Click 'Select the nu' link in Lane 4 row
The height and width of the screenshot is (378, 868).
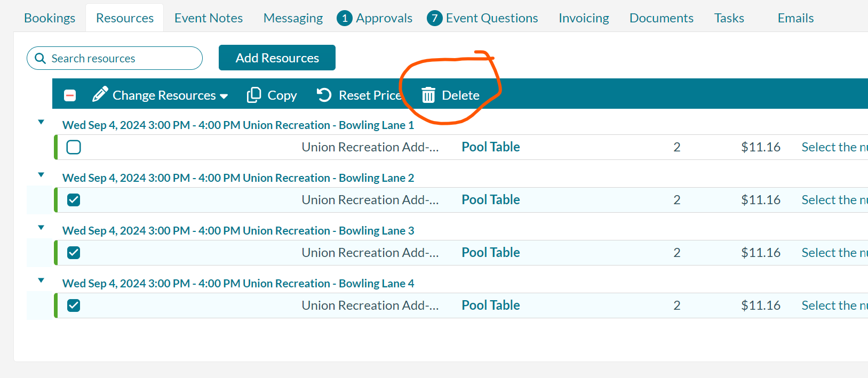[x=834, y=305]
